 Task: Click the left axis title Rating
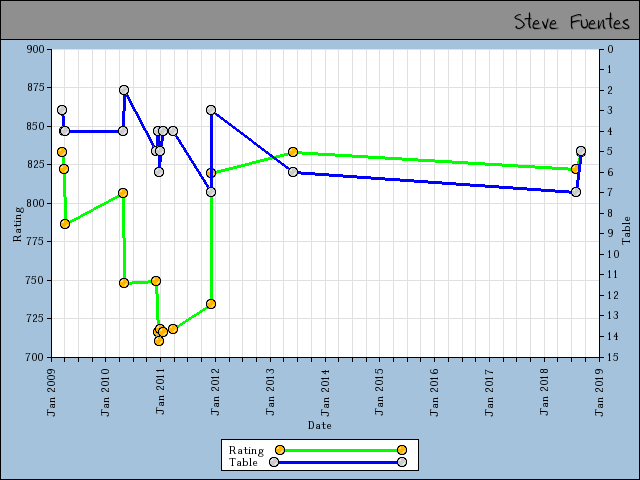point(17,224)
